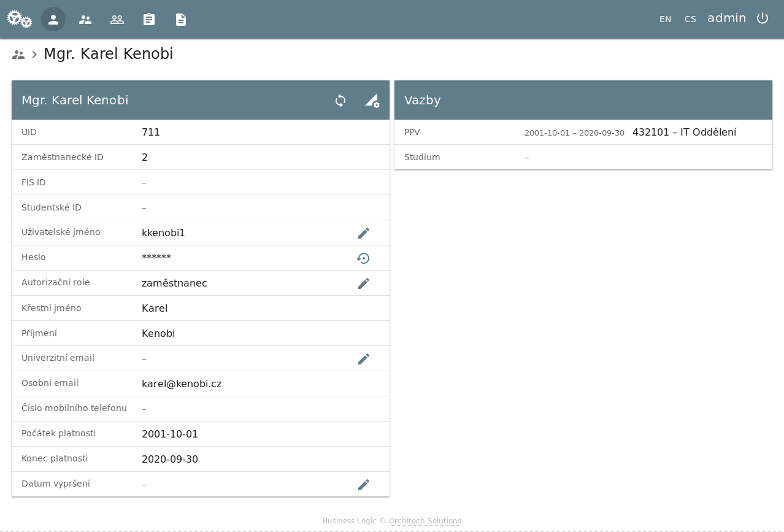Switch language to EN
Viewport: 784px width, 532px height.
[666, 19]
